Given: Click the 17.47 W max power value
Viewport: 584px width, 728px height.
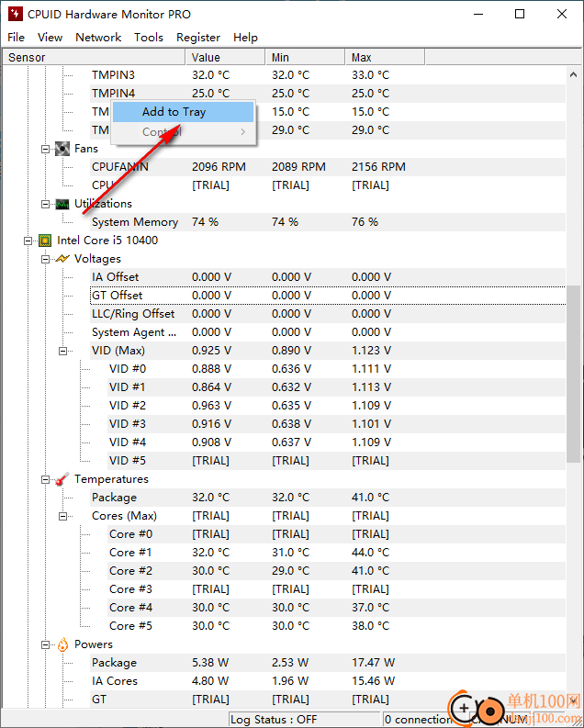Looking at the screenshot, I should [373, 663].
